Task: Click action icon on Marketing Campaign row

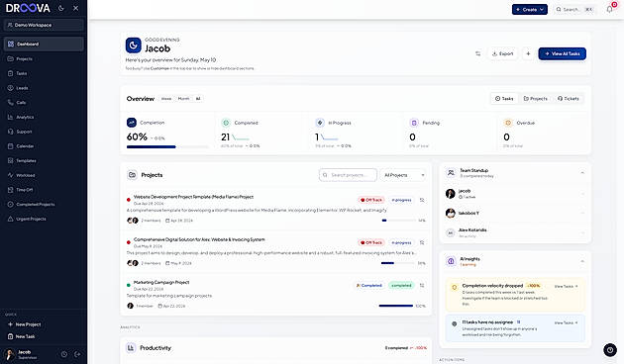Action: click(x=422, y=285)
